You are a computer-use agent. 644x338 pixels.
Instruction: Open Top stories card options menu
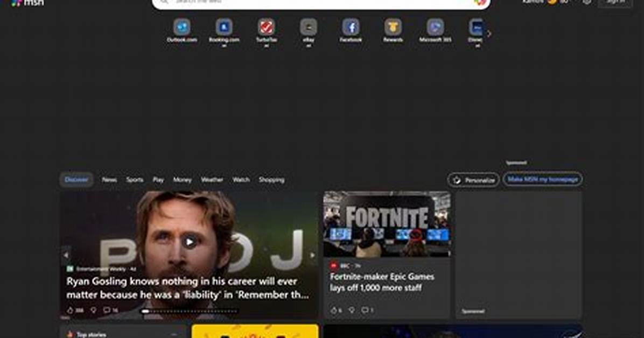174,334
